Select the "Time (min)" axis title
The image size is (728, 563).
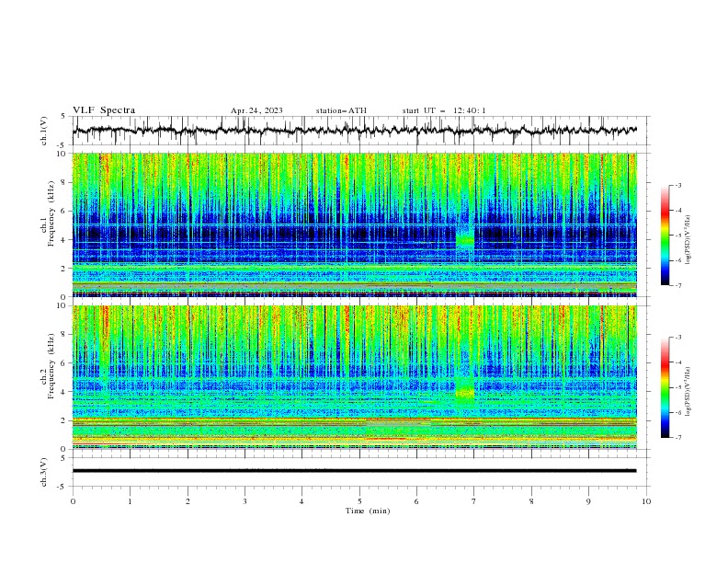tap(368, 511)
